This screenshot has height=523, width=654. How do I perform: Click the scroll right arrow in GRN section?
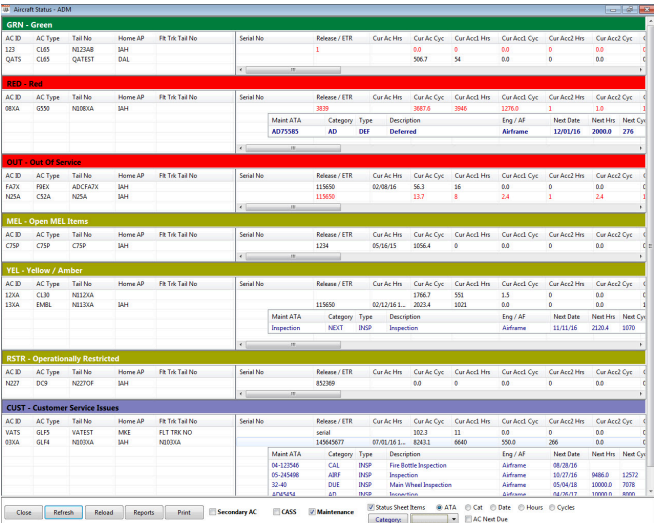641,70
